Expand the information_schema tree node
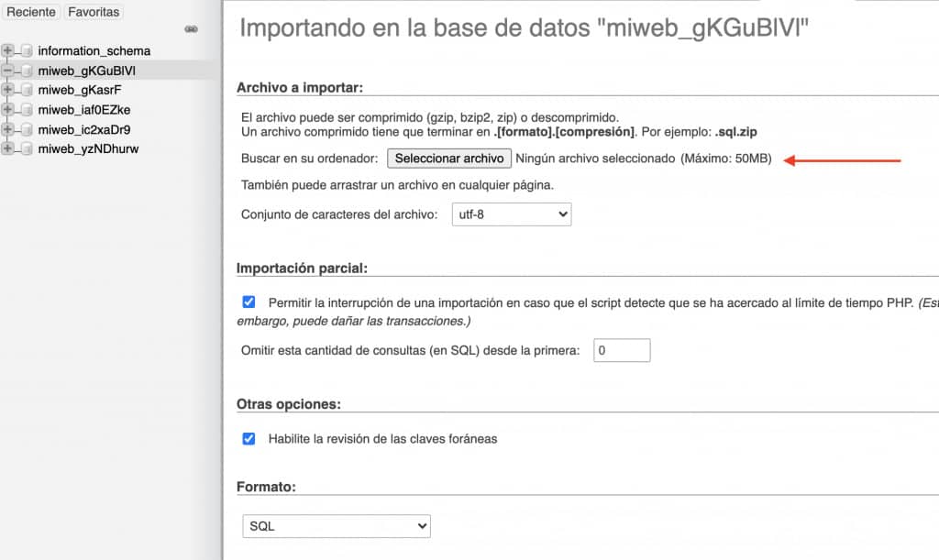939x560 pixels. (8, 49)
